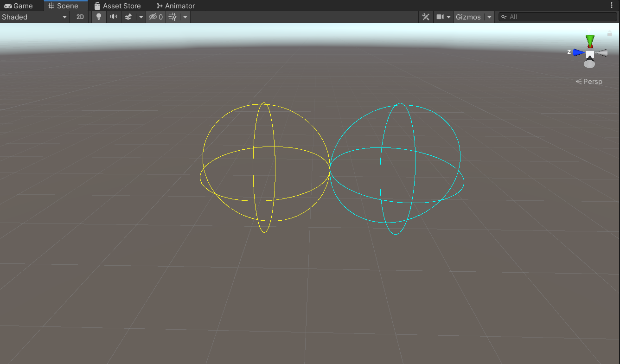Select the cyan sphere wireframe

(x=396, y=169)
